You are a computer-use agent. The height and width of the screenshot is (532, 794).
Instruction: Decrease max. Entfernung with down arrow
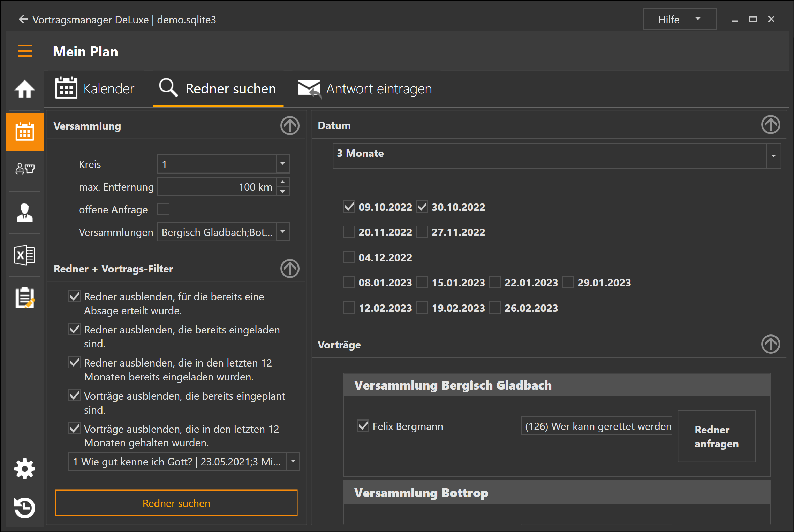point(283,191)
